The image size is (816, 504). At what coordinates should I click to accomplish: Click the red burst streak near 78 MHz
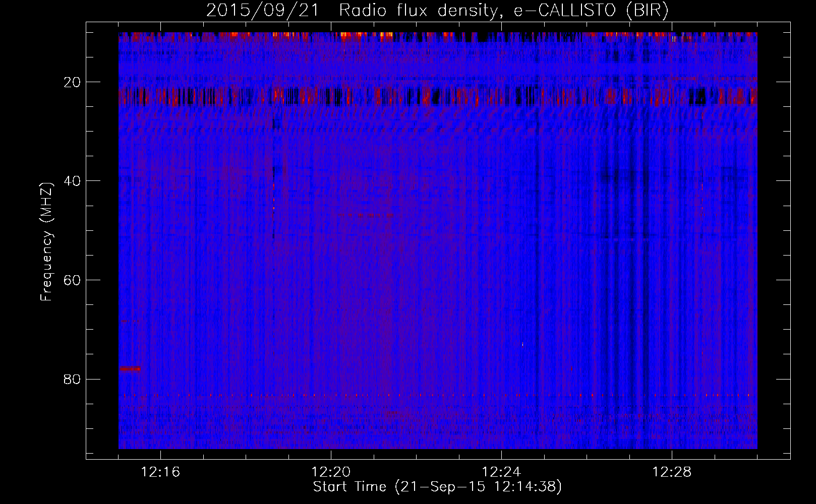(x=130, y=369)
